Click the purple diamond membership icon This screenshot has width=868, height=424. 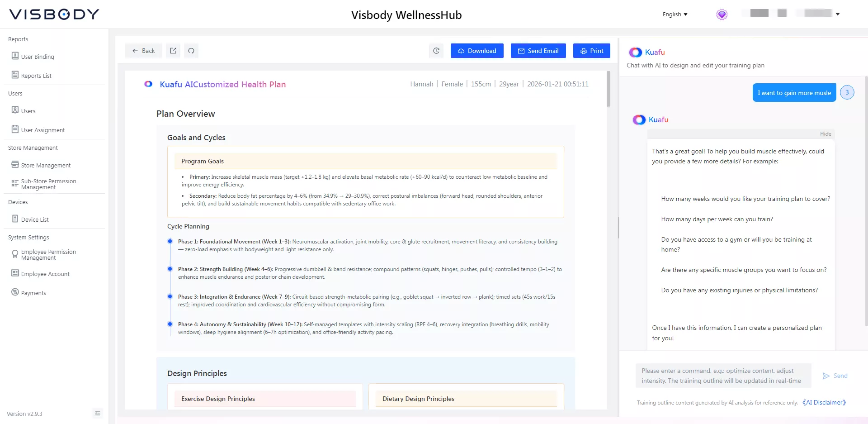pyautogui.click(x=722, y=14)
